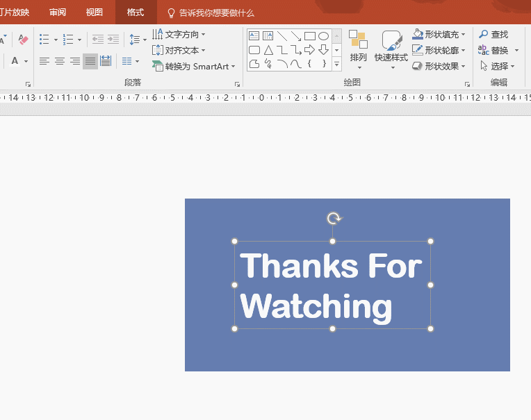Image resolution: width=531 pixels, height=420 pixels.
Task: Toggle center text alignment
Action: tap(60, 61)
